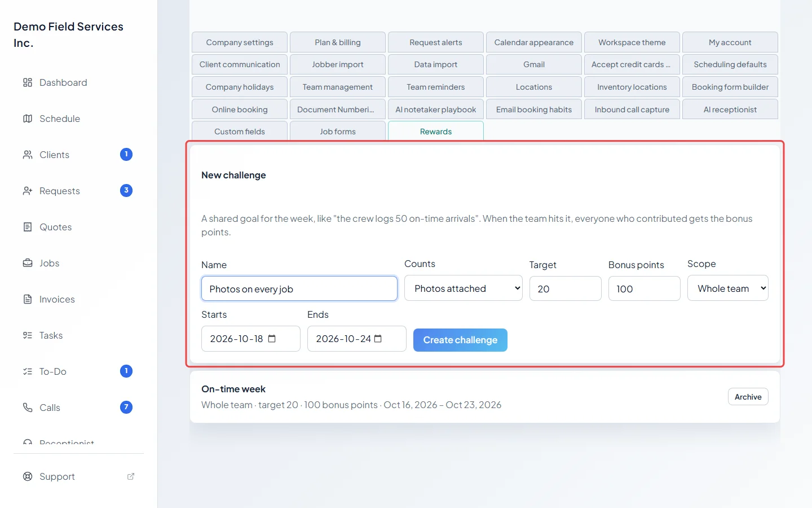This screenshot has width=812, height=508.
Task: Go to the Custom fields tab
Action: point(240,132)
